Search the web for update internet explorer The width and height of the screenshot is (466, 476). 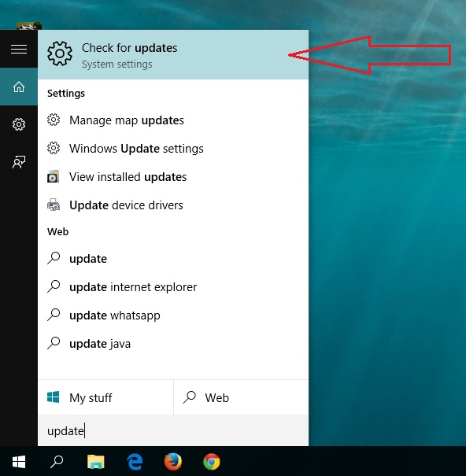[x=173, y=287]
